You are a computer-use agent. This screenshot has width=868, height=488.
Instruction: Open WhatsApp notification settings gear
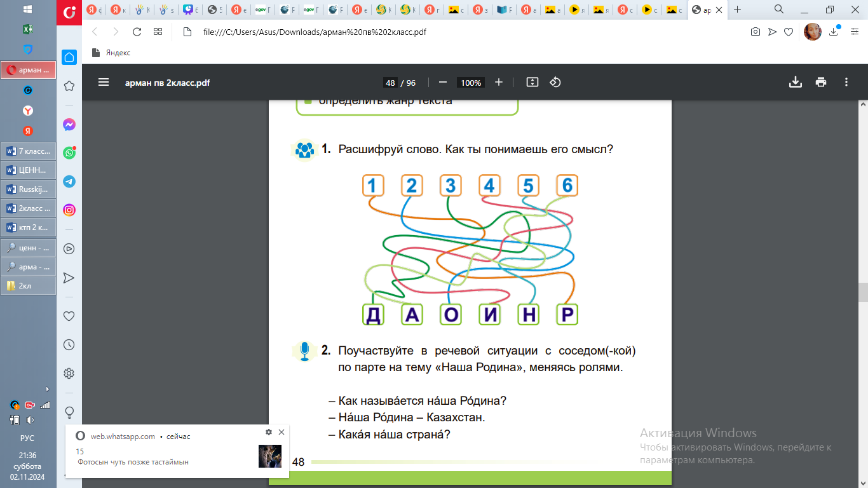[x=269, y=432]
